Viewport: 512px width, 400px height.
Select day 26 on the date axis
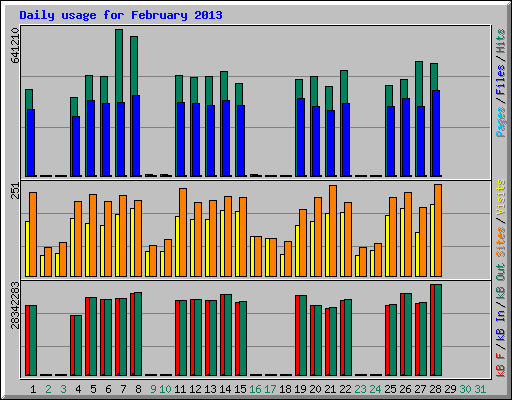point(405,389)
